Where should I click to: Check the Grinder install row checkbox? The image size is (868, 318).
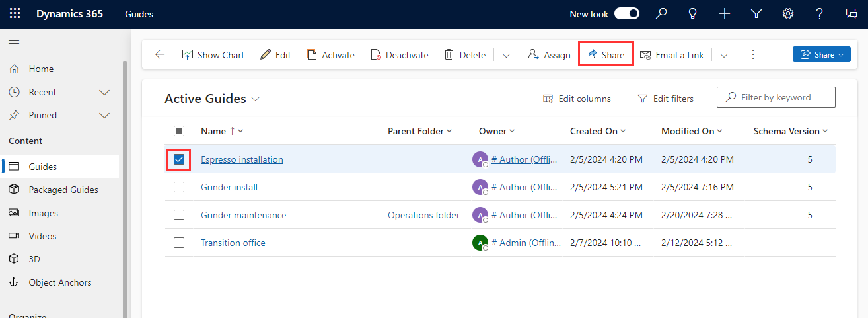click(179, 187)
